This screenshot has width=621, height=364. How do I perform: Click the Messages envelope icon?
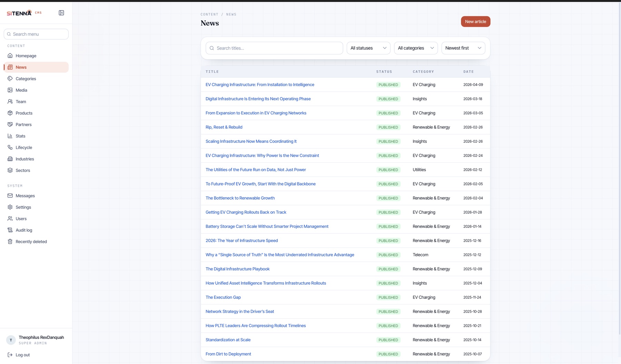(x=10, y=195)
